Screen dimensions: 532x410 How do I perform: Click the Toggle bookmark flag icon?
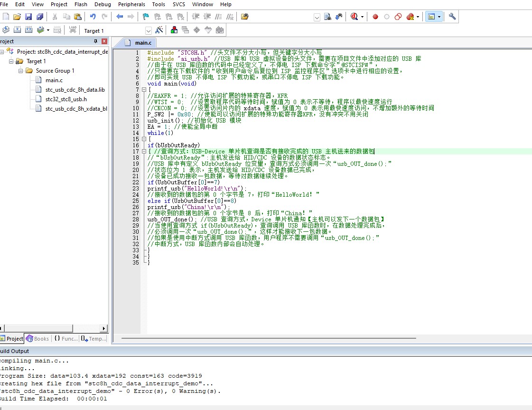coord(146,17)
